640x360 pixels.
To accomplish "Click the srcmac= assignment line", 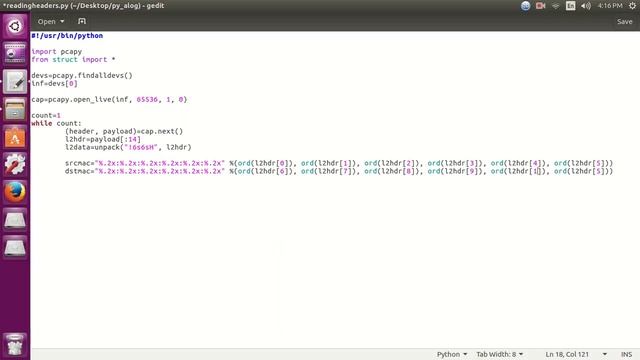I will pyautogui.click(x=339, y=163).
